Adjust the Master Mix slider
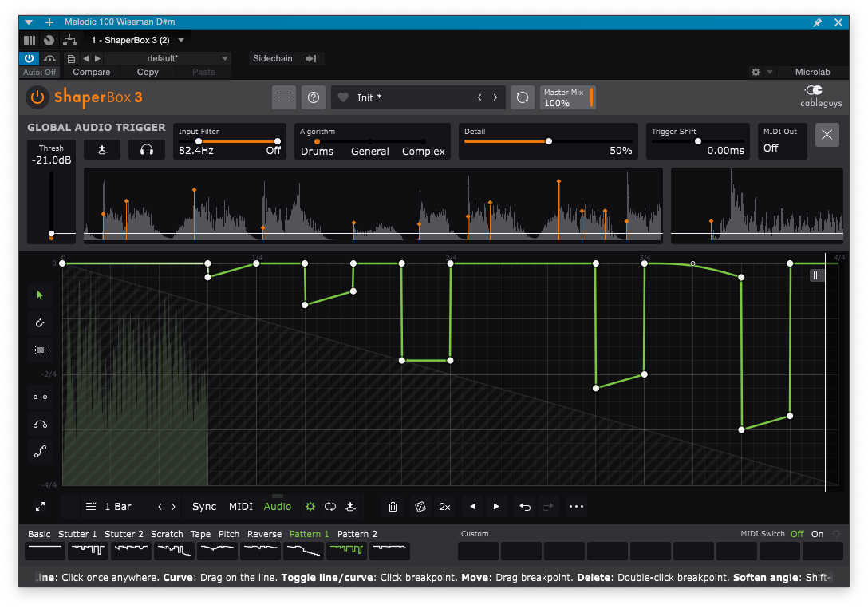This screenshot has height=609, width=868. pyautogui.click(x=567, y=97)
